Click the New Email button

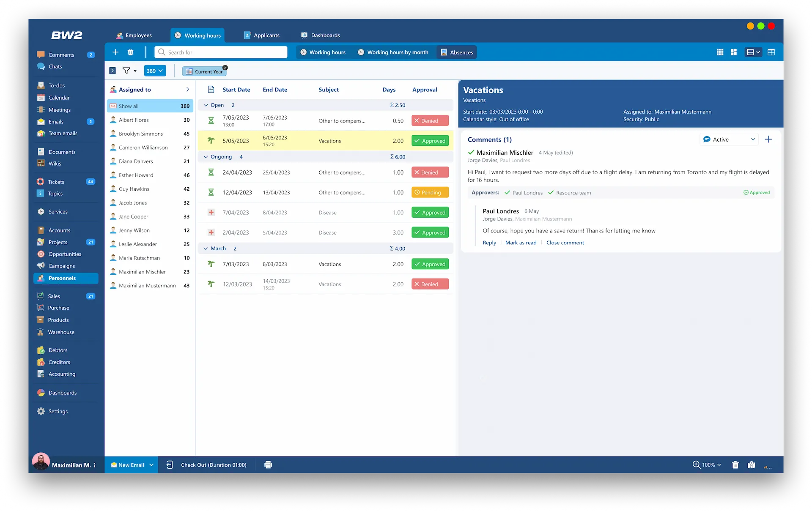point(131,465)
